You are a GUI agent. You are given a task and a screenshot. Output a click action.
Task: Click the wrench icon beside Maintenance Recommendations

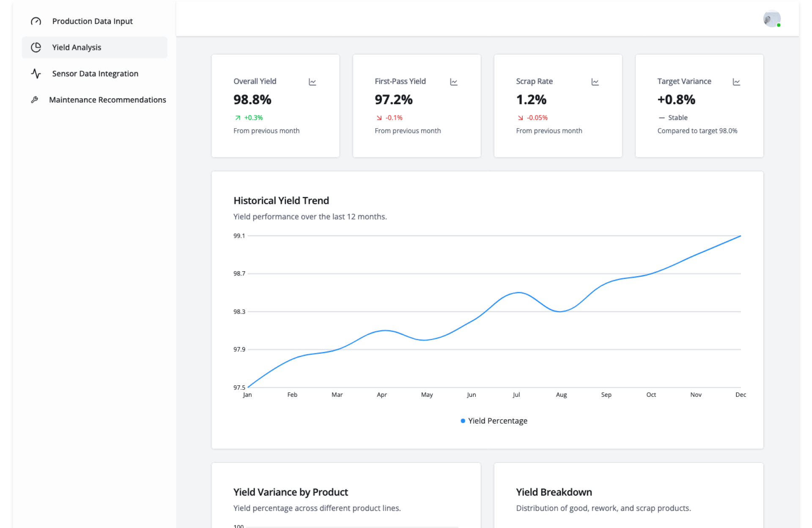35,100
